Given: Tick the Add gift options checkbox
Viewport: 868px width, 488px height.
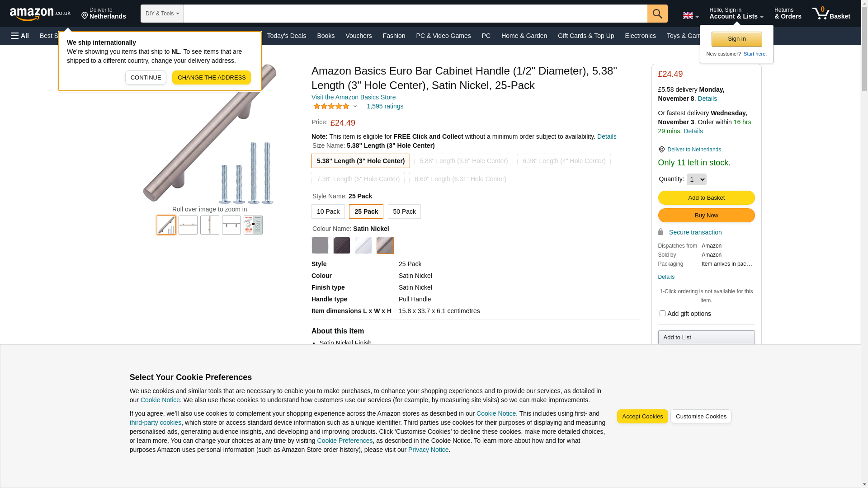Looking at the screenshot, I should pyautogui.click(x=662, y=314).
